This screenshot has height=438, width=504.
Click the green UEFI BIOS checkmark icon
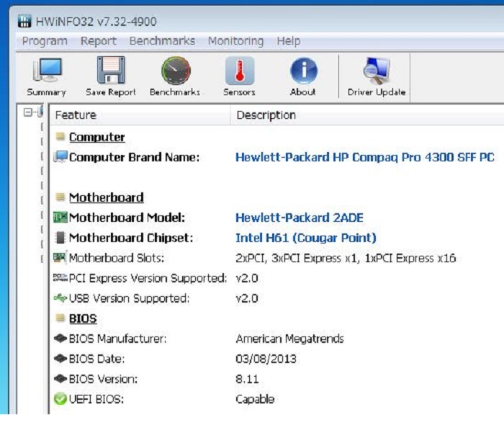coord(60,399)
